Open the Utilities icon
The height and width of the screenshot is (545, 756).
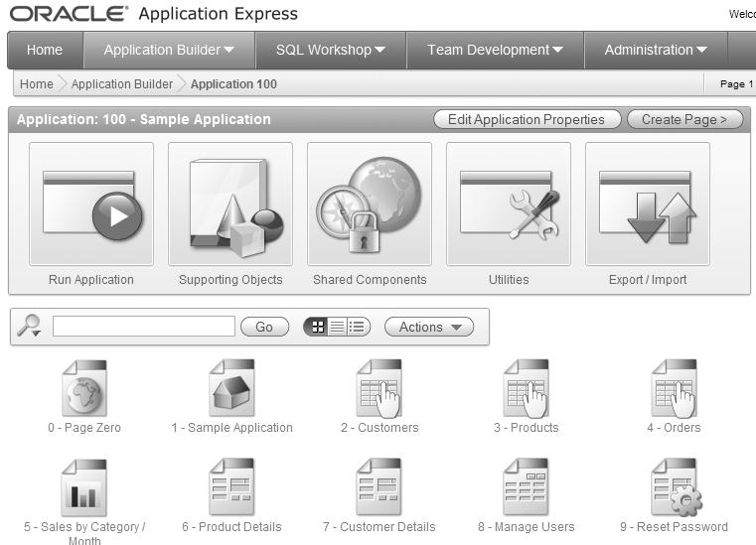coord(509,204)
